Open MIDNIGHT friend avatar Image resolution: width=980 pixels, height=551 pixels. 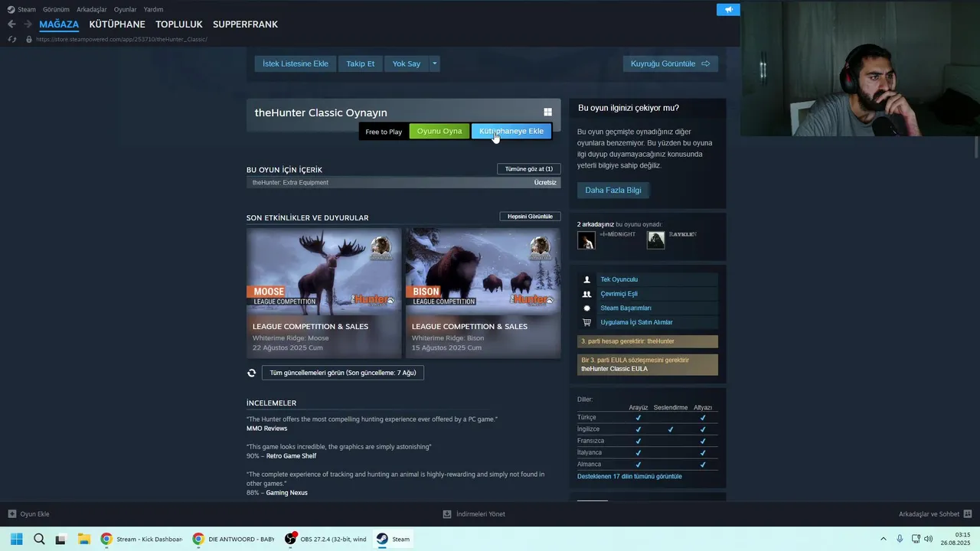tap(586, 240)
